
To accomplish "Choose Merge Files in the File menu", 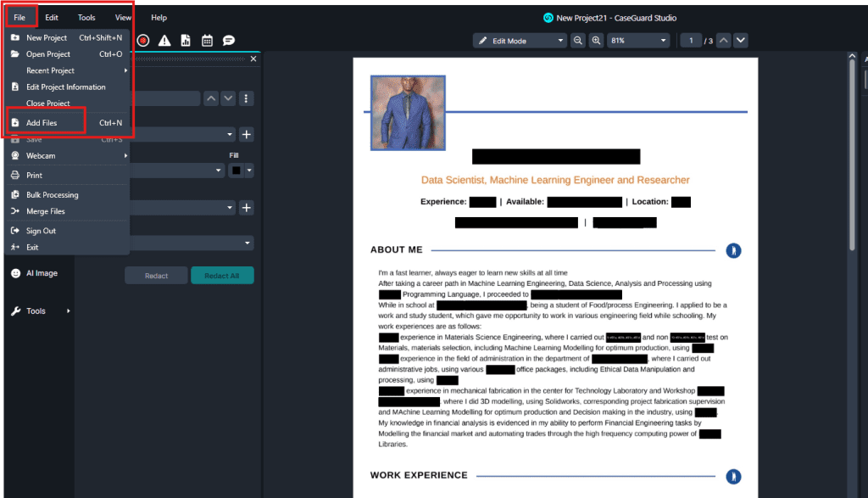I will point(45,211).
